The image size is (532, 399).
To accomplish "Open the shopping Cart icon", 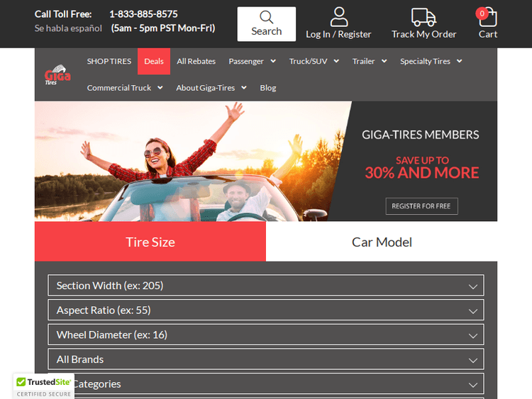I will tap(488, 17).
